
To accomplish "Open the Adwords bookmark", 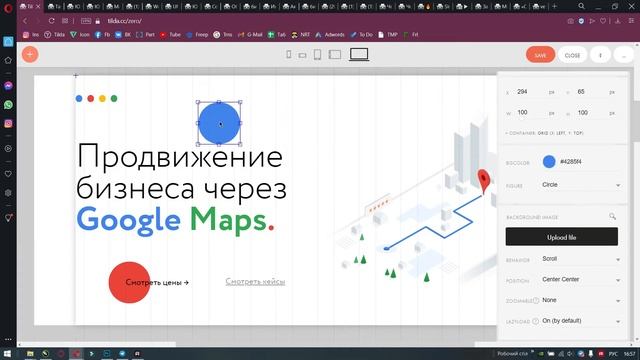I will (330, 35).
